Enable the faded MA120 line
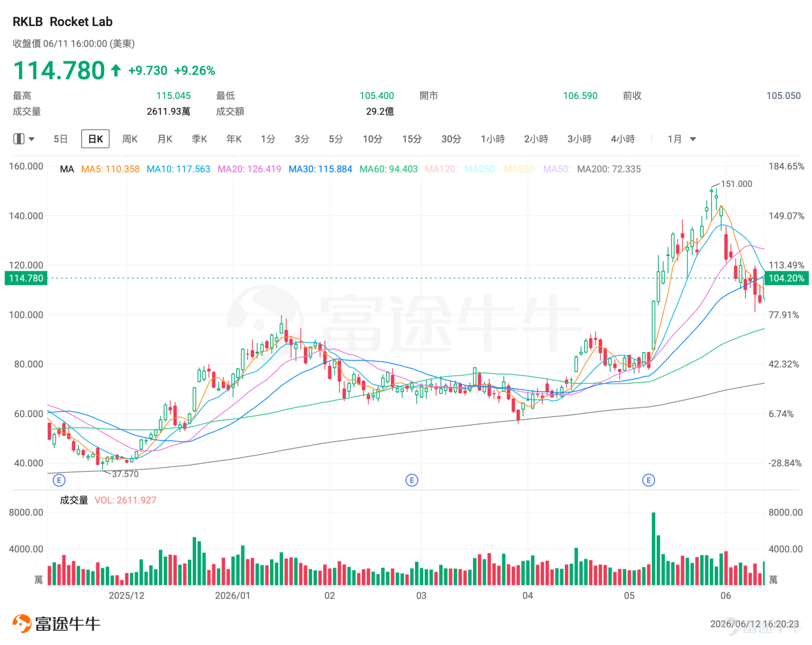Viewport: 812px width, 645px height. tap(441, 169)
